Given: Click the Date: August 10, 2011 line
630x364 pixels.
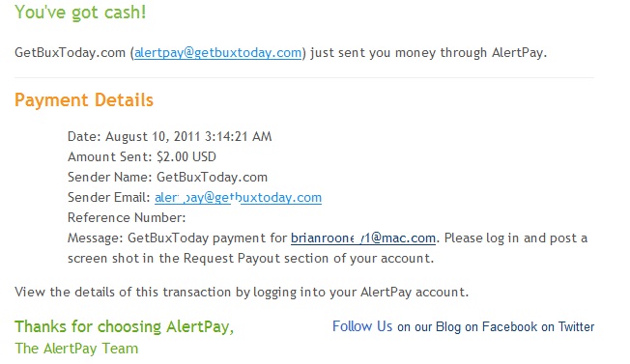Looking at the screenshot, I should click(x=169, y=136).
